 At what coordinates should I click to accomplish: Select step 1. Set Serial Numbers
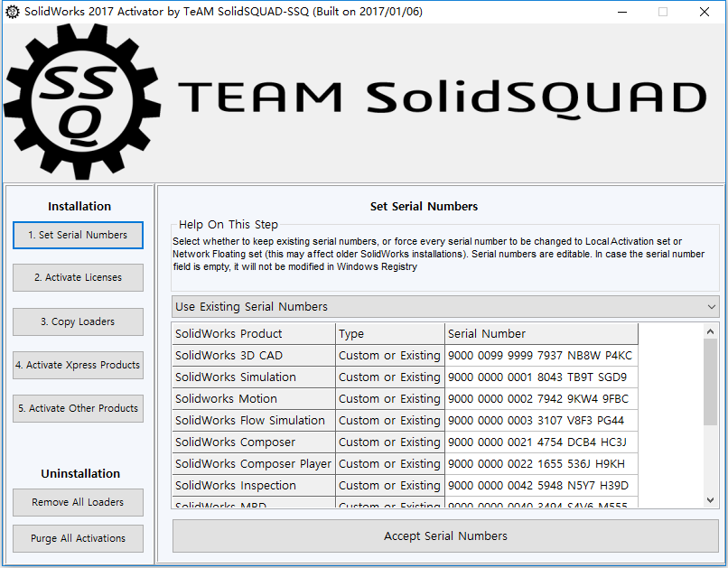click(78, 236)
